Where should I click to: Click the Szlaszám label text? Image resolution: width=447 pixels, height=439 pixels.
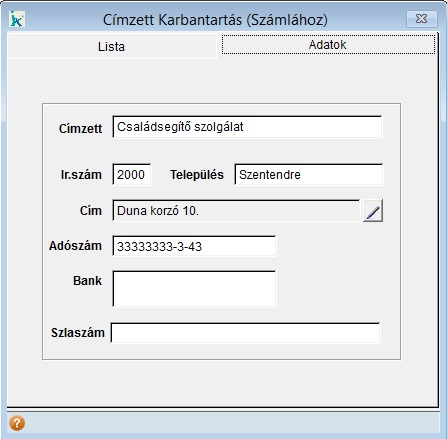(x=78, y=333)
